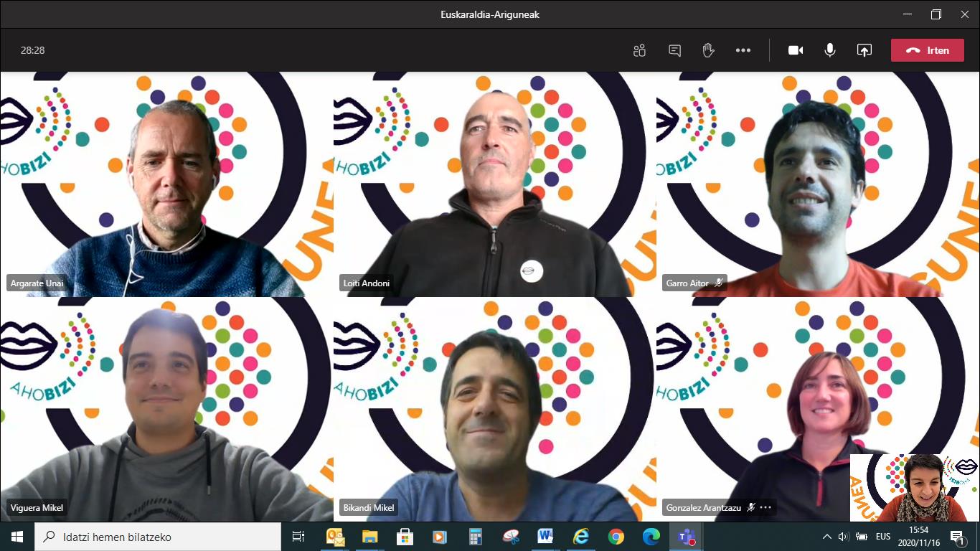Screen dimensions: 980x551
Task: Open the volume control in the tray
Action: tap(844, 537)
